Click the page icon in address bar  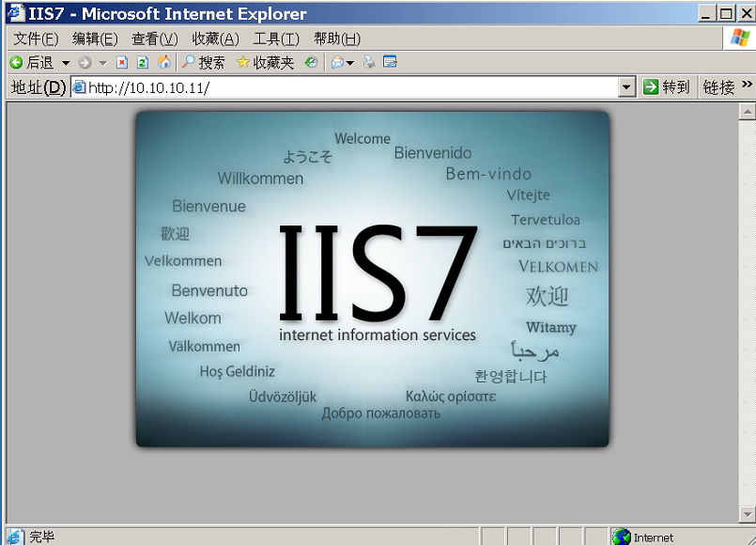[79, 86]
